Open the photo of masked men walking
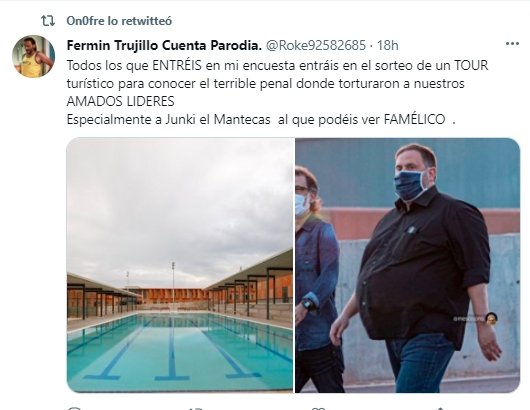 tap(407, 265)
